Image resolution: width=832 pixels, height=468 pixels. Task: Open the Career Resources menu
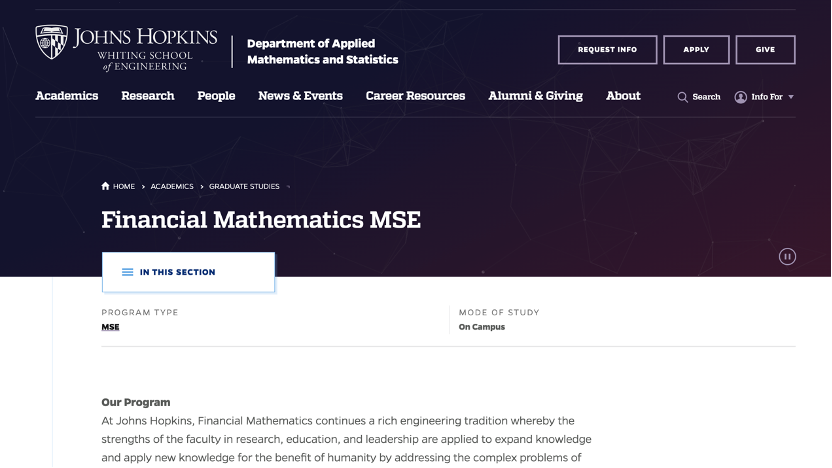tap(415, 96)
